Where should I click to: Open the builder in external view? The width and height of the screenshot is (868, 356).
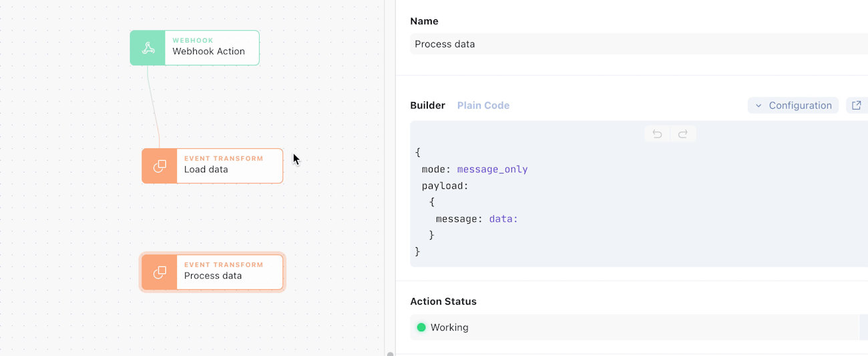[x=857, y=106]
